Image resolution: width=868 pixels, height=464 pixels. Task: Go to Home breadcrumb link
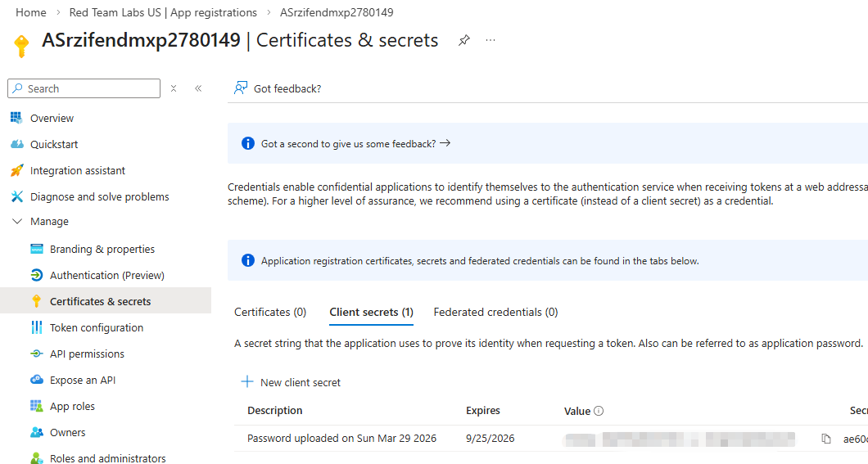(x=31, y=12)
